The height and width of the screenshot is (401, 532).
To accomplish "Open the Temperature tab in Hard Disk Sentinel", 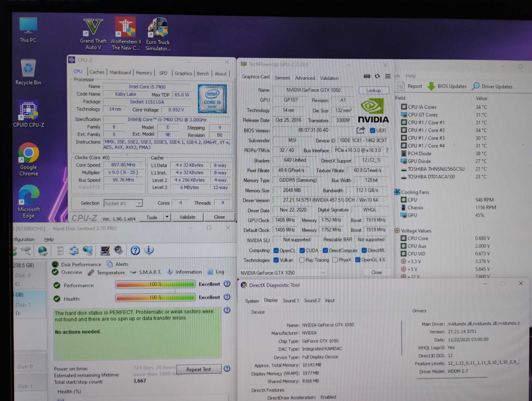I will click(x=107, y=272).
